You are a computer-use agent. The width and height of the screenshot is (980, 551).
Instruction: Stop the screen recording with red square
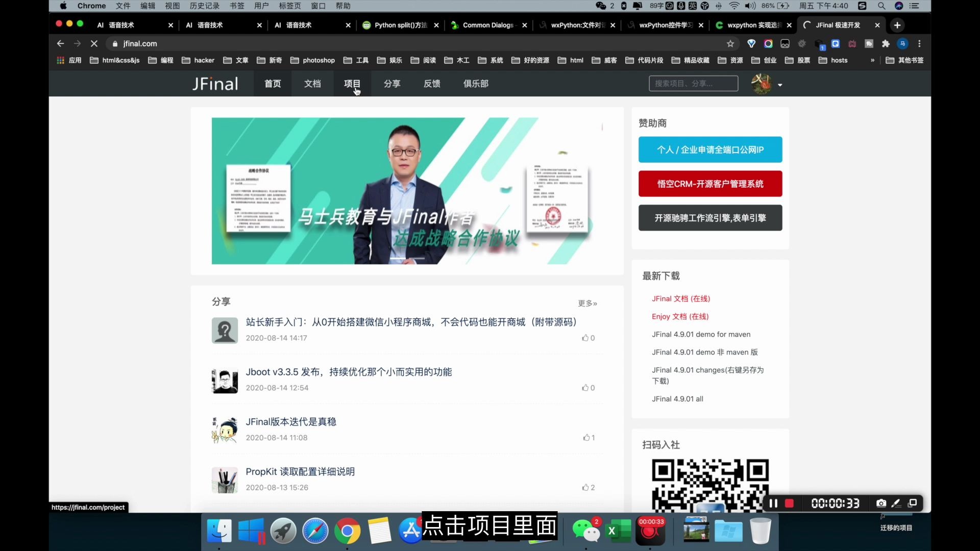(x=789, y=504)
